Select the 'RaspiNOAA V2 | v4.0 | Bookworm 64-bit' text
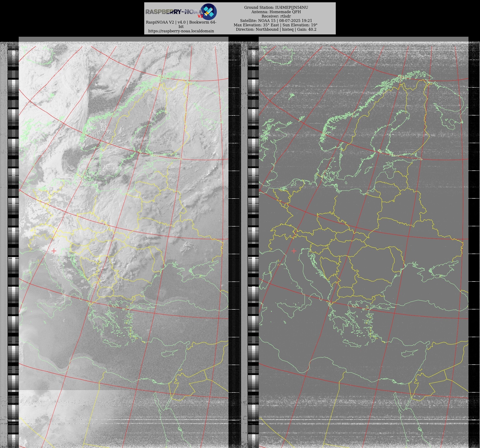The image size is (480, 448). tap(181, 24)
